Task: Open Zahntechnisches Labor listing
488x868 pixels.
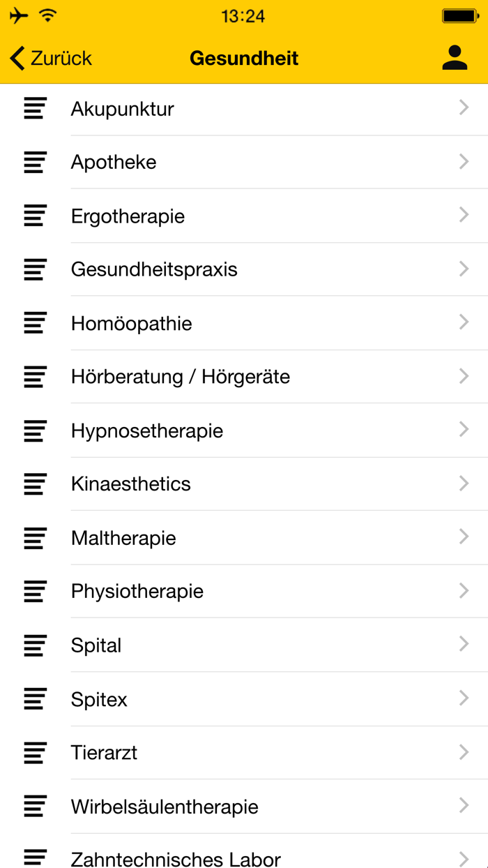Action: [x=176, y=859]
